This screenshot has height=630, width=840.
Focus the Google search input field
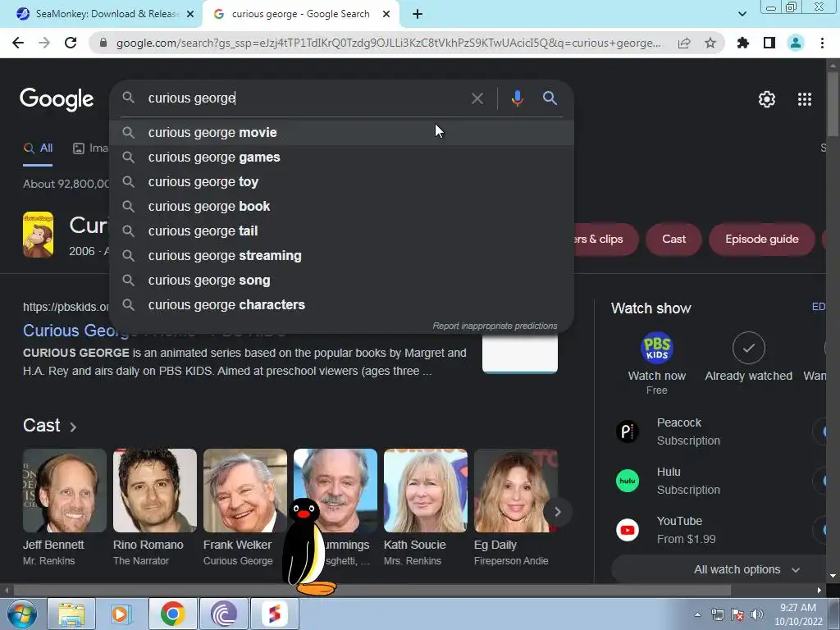coord(305,98)
